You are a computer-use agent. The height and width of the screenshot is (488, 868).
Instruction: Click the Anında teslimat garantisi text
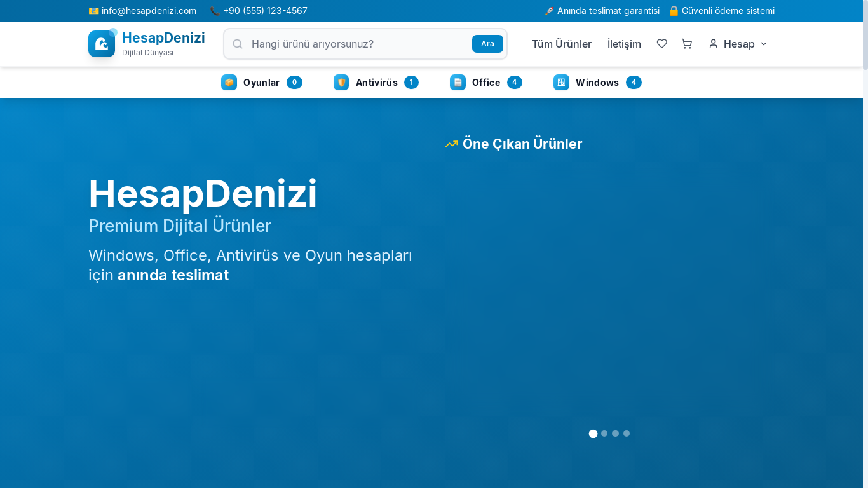608,11
